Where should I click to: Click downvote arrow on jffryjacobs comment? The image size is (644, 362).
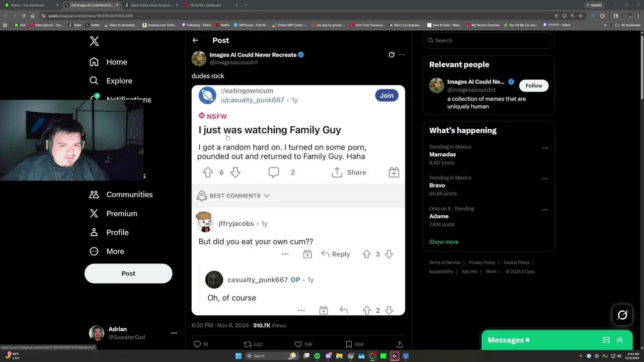(x=389, y=254)
